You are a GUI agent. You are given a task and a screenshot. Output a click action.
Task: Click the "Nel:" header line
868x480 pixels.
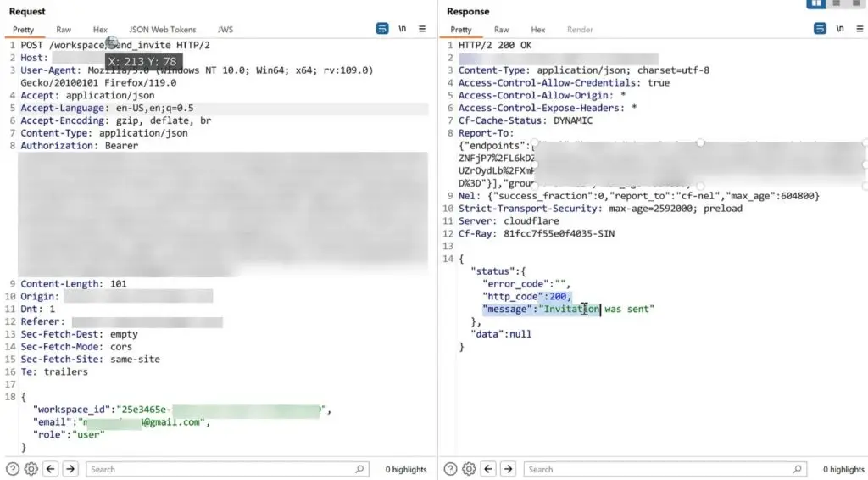(x=639, y=196)
